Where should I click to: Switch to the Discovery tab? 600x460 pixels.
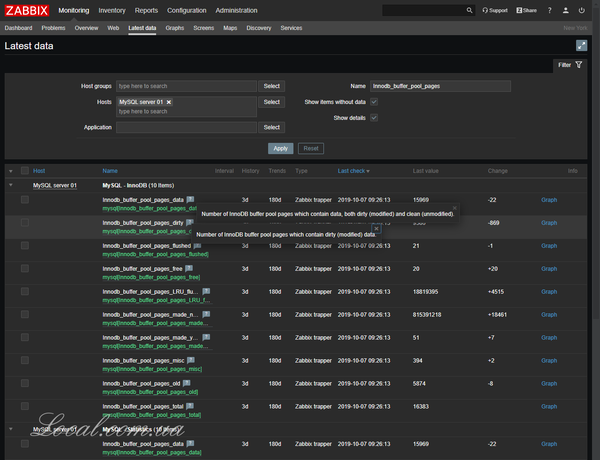point(259,28)
